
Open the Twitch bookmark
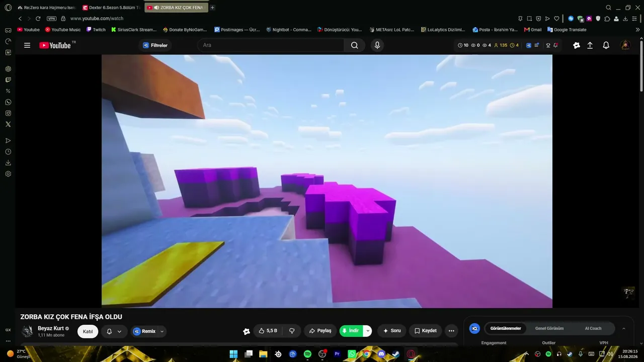click(96, 30)
